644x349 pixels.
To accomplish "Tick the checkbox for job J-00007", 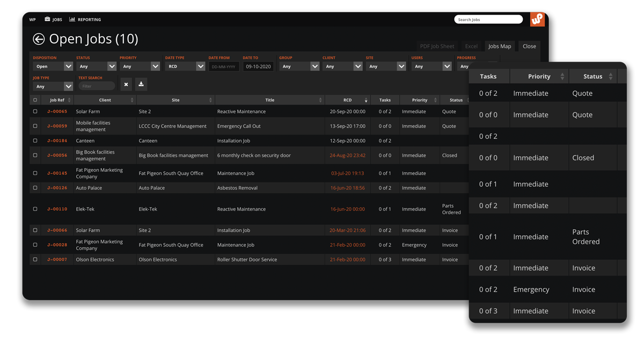I will [x=35, y=259].
